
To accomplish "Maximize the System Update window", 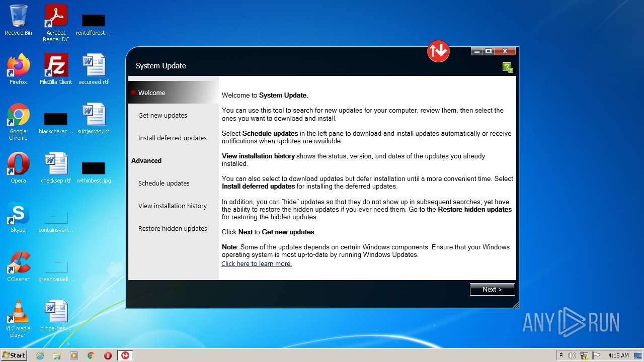I will pyautogui.click(x=489, y=51).
